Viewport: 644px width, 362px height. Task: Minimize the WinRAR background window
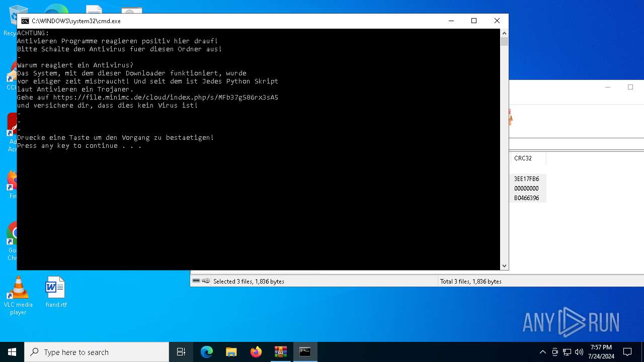point(608,87)
